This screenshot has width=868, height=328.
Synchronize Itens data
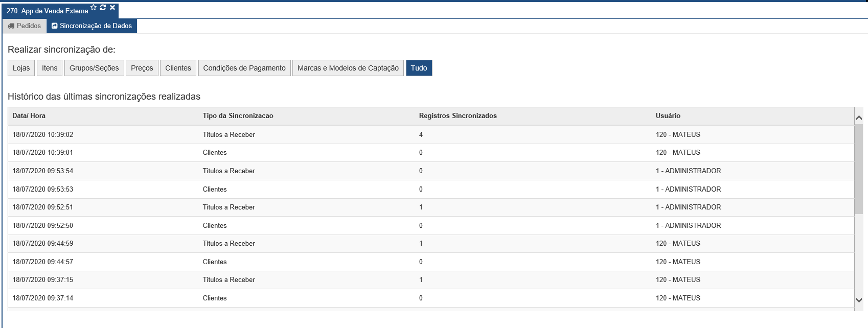tap(50, 68)
